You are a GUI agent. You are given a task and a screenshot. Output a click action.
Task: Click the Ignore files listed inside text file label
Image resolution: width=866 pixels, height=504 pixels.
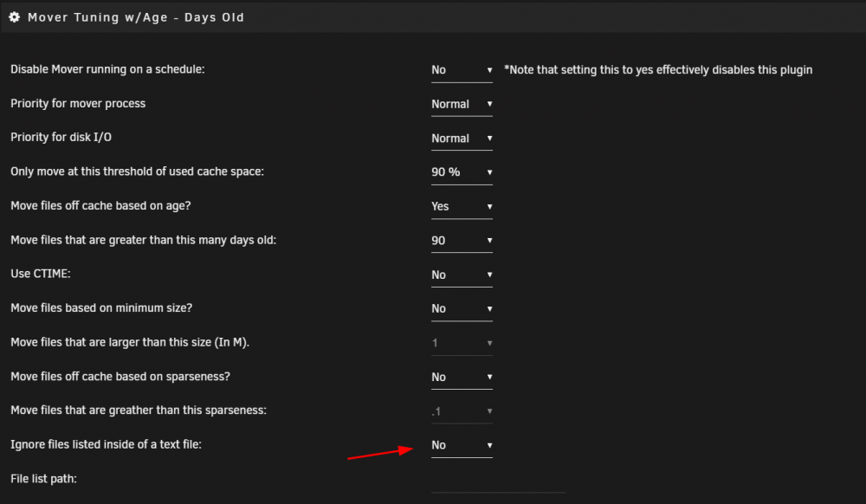click(106, 444)
